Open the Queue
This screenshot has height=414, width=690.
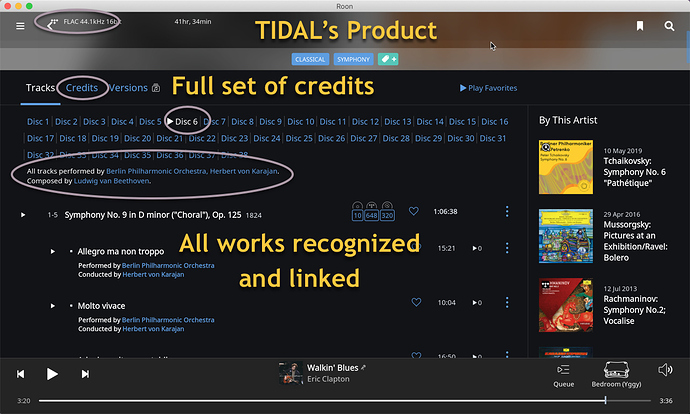pyautogui.click(x=563, y=375)
